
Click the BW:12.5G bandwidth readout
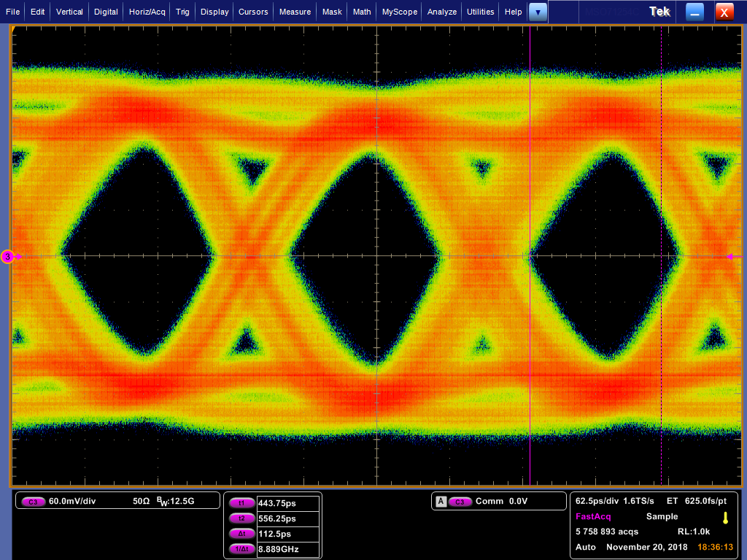(175, 502)
